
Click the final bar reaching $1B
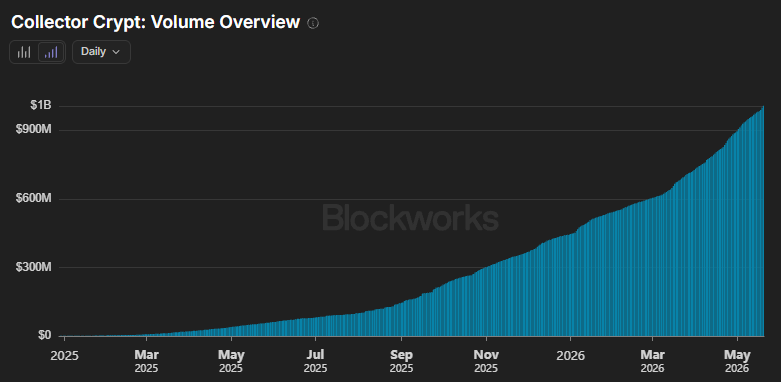[x=763, y=221]
